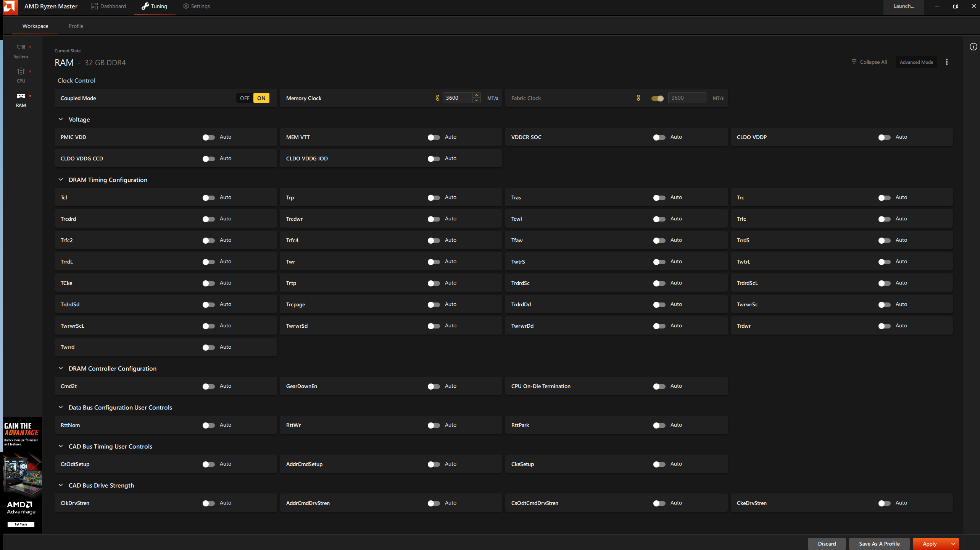Click the Tuning wrench icon
The height and width of the screenshot is (550, 980).
145,6
